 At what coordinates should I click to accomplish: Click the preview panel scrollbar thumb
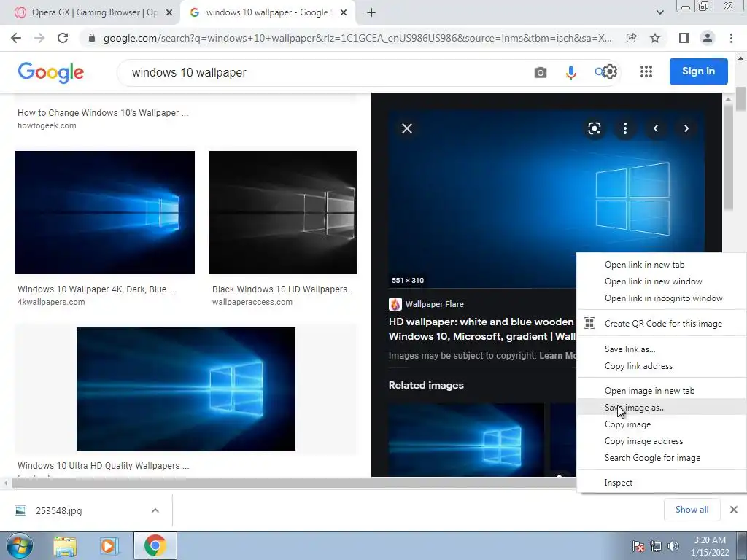[x=728, y=157]
